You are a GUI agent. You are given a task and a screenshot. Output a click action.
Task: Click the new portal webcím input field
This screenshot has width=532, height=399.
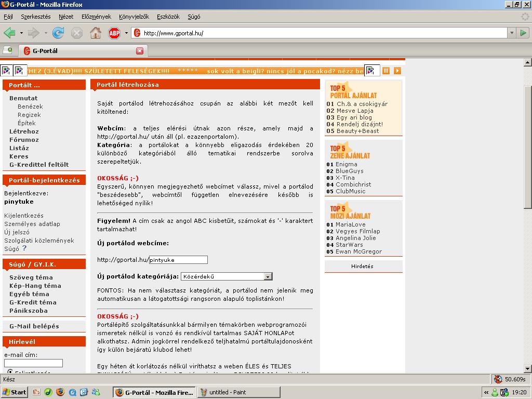tap(178, 260)
